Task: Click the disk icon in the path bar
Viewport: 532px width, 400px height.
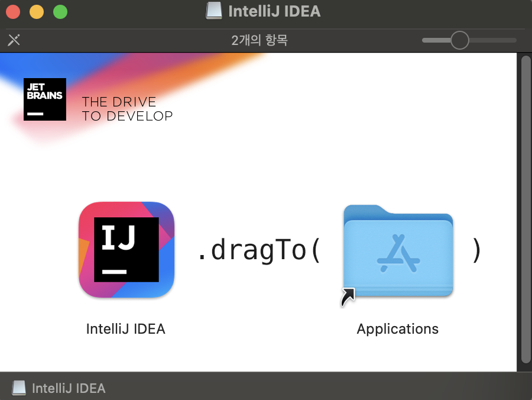Action: [19, 388]
